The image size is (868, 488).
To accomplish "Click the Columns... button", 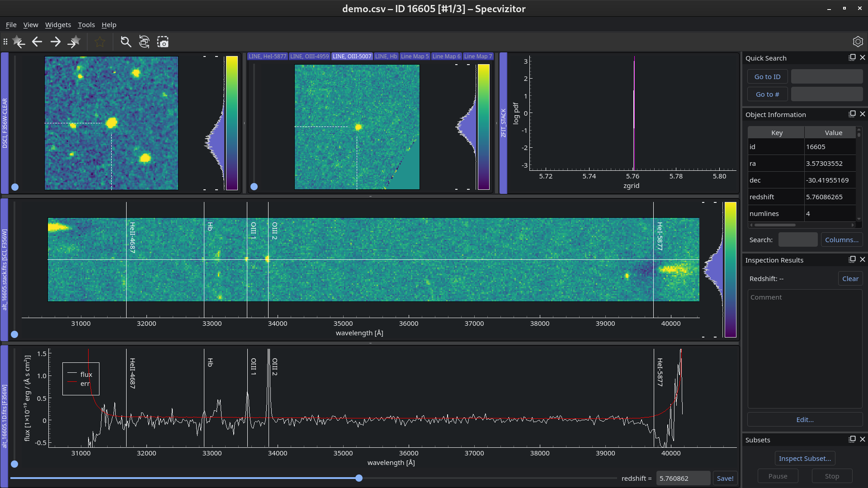I will point(842,240).
